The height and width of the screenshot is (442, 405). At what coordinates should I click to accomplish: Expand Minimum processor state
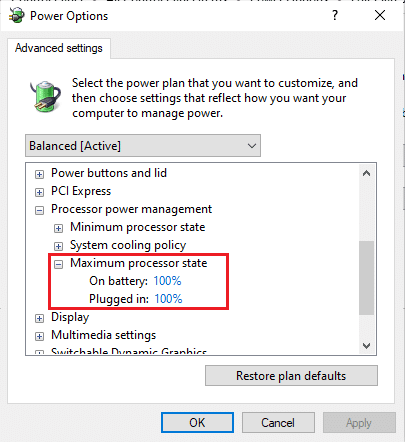tap(58, 228)
